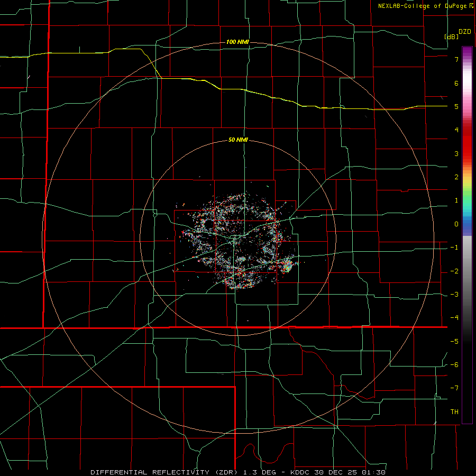Click the 4 dB color scale value
Viewport: 476px width, 476px height.
tap(456, 130)
